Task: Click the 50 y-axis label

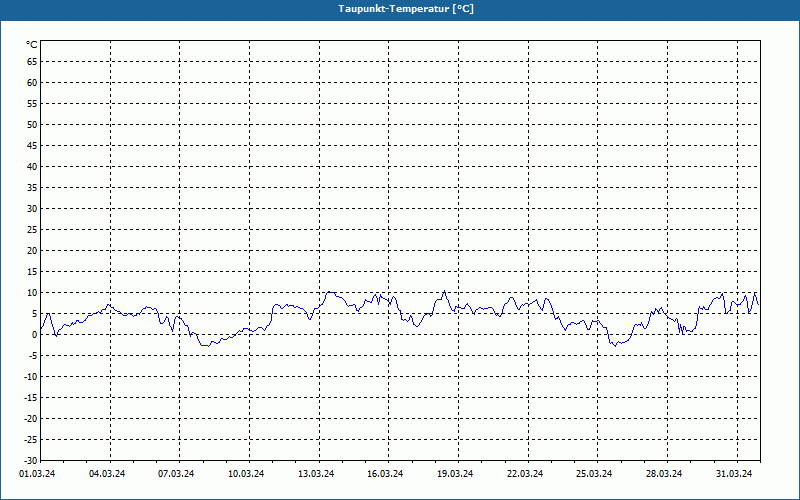Action: point(32,124)
